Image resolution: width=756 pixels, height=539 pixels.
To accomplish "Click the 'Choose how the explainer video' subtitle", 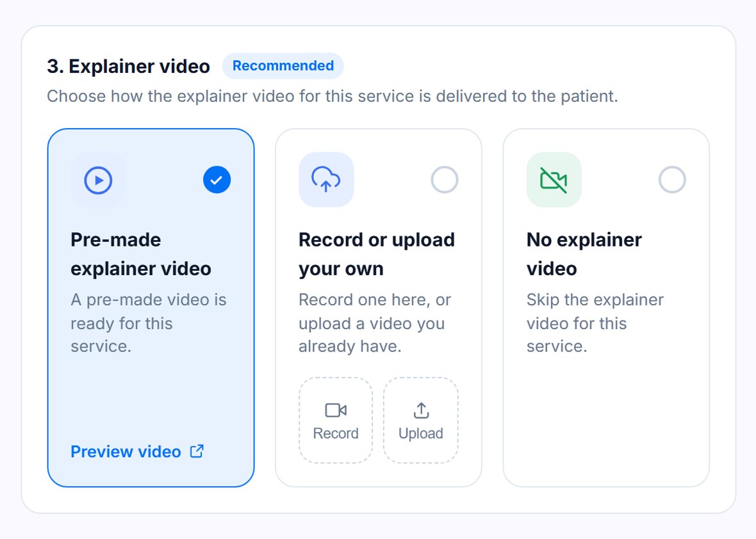I will tap(333, 96).
